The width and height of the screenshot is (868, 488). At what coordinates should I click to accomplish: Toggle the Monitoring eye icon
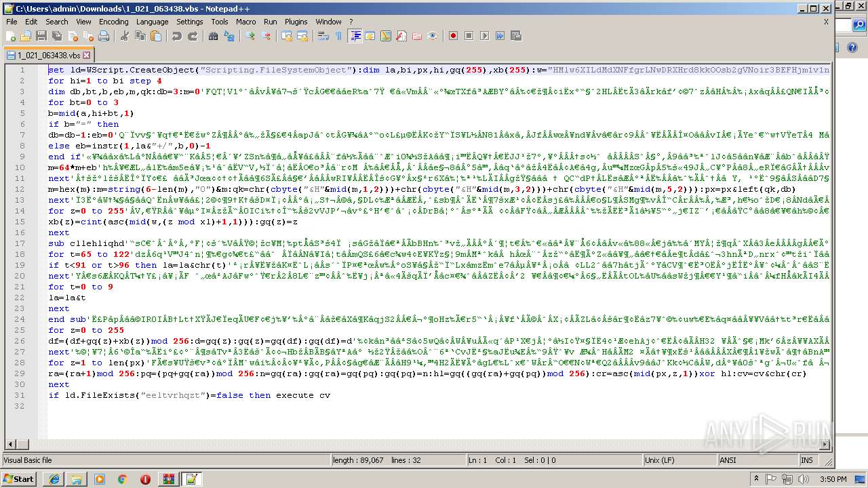click(433, 36)
